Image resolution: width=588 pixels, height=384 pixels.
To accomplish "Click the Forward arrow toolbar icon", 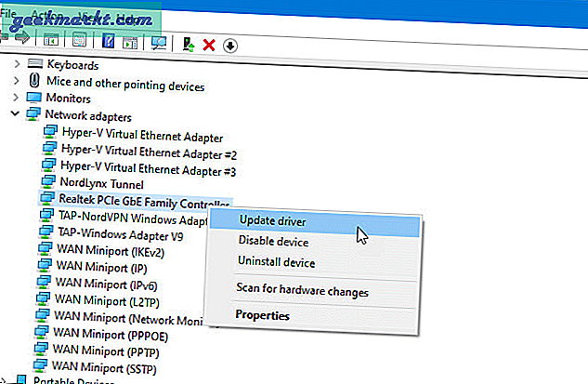I will coord(22,37).
